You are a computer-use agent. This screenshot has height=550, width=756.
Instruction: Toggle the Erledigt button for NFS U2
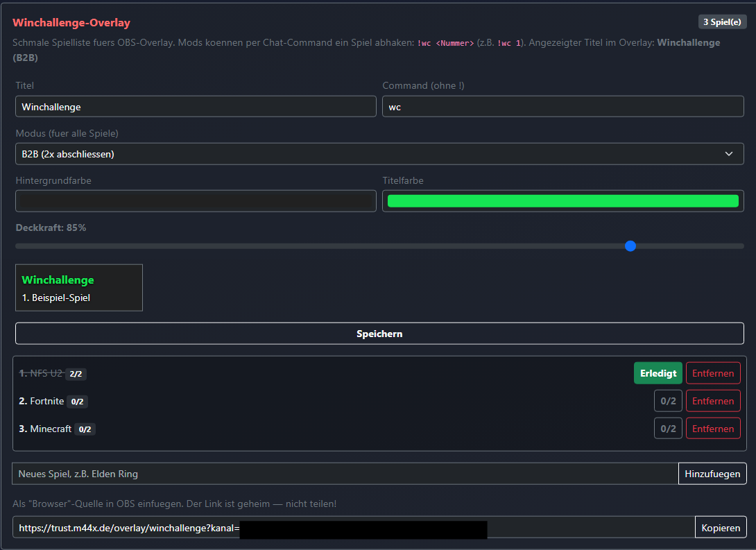658,373
